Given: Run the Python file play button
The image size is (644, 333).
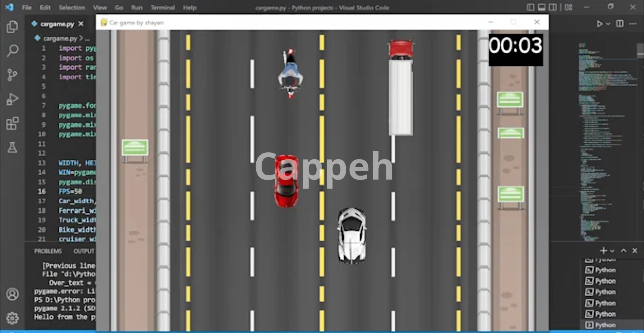Looking at the screenshot, I should [599, 24].
